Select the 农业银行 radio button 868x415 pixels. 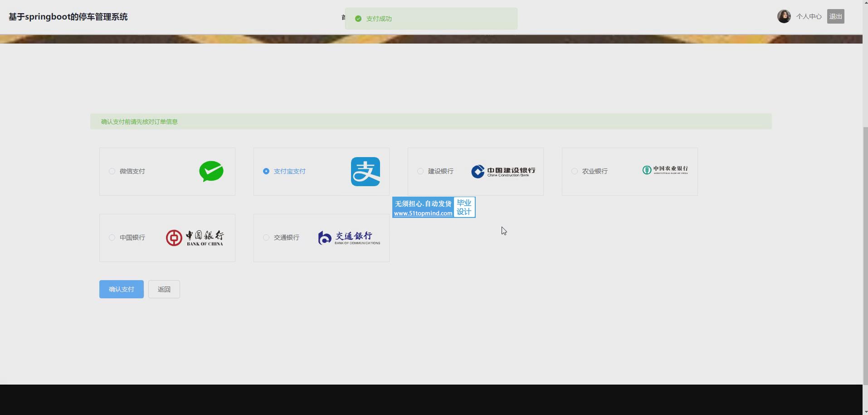575,171
